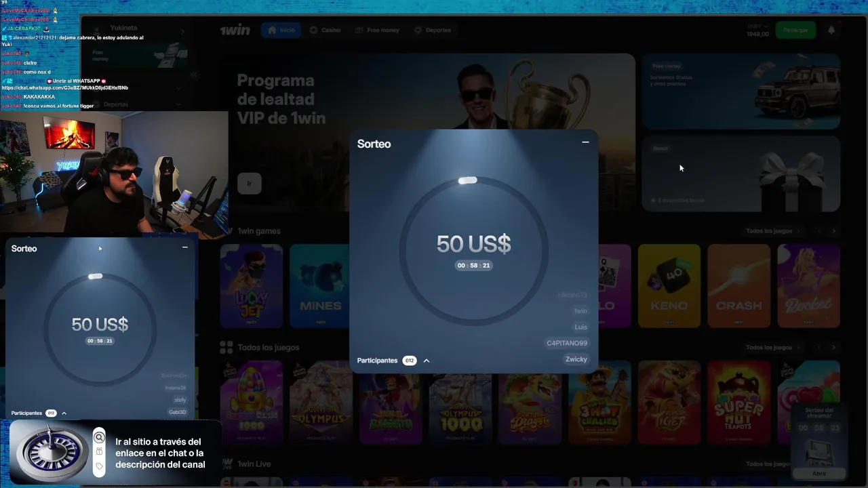
Task: Click Todos los juegos link beside 1win games
Action: [x=773, y=231]
